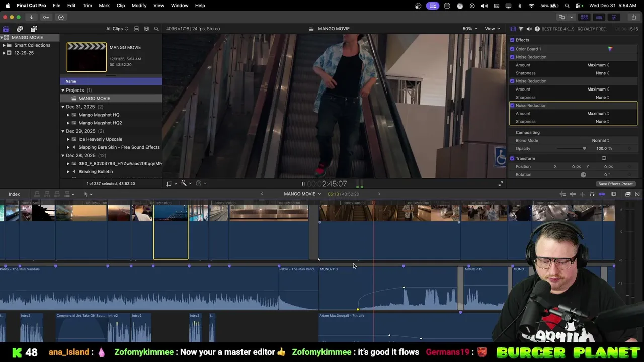Click the timeline Index button
The image size is (644, 362).
click(14, 194)
